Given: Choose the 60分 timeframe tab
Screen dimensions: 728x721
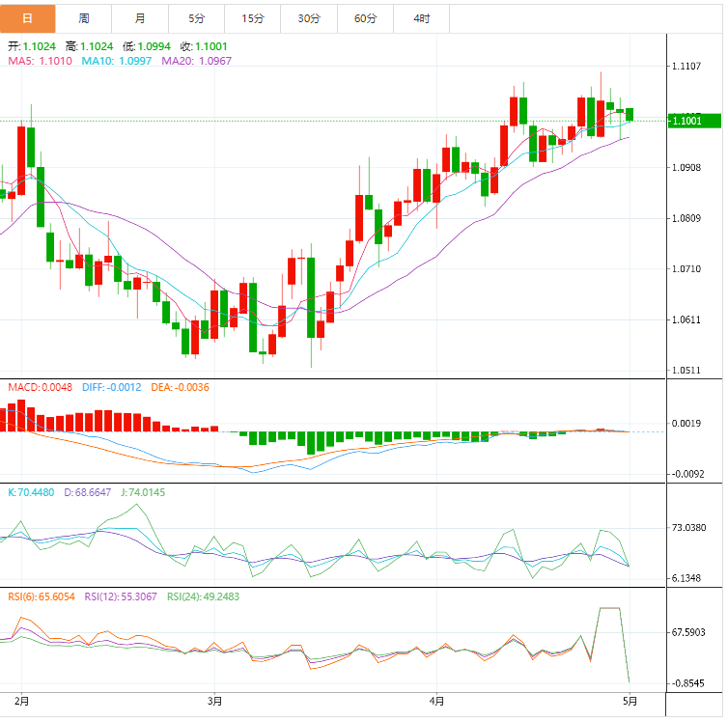Looking at the screenshot, I should [366, 18].
